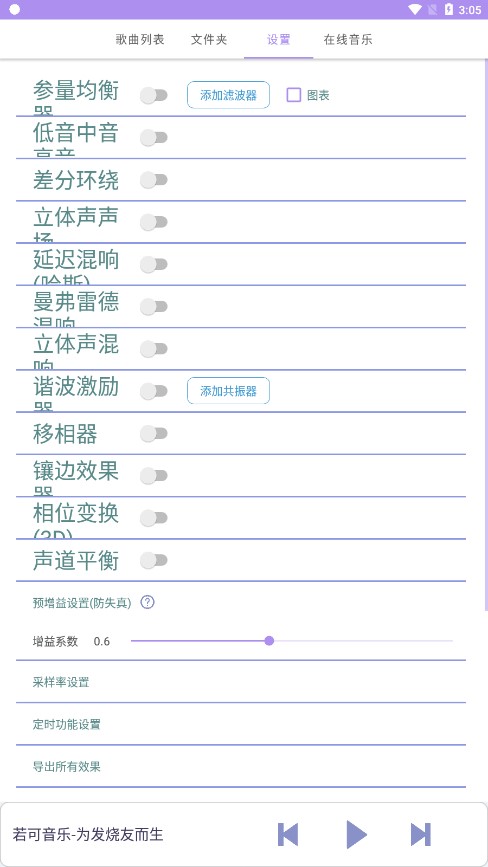Turn on 差分环绕 switch
This screenshot has height=867, width=488.
(x=154, y=180)
